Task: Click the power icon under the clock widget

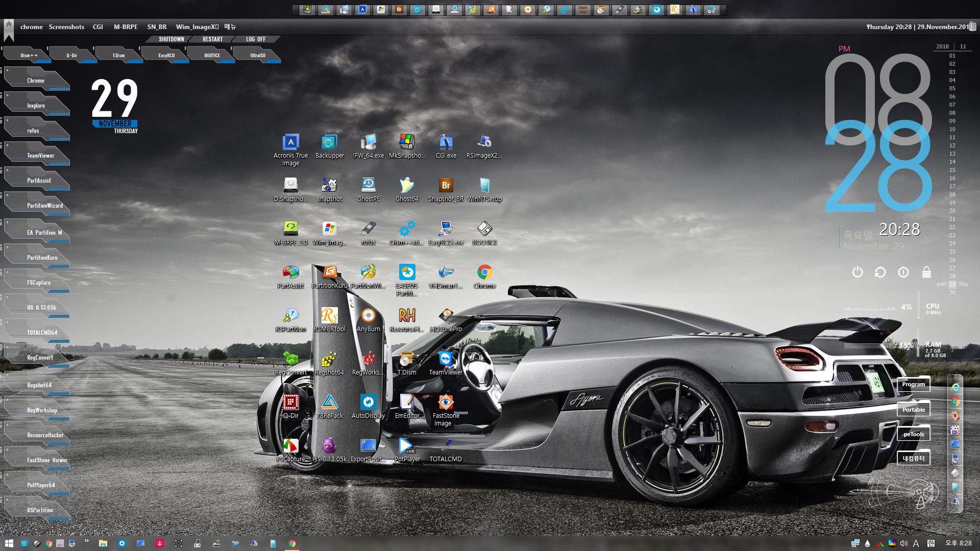Action: [857, 272]
